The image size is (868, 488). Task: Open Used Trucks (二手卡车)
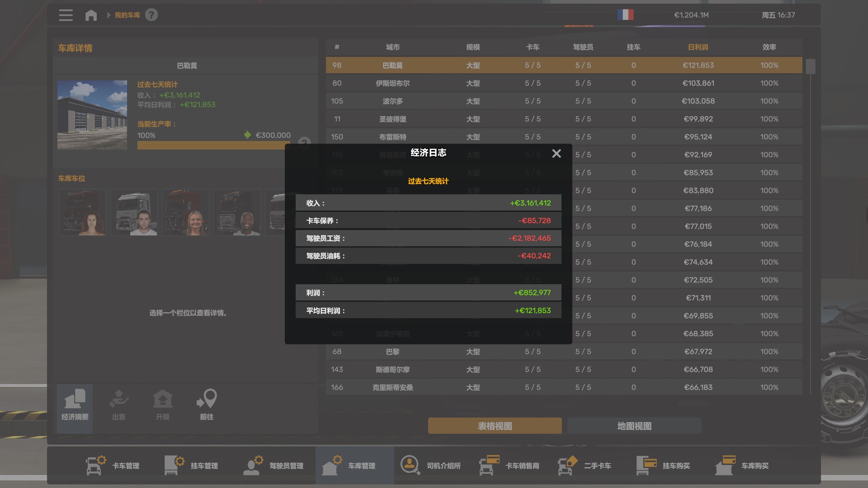click(x=585, y=465)
